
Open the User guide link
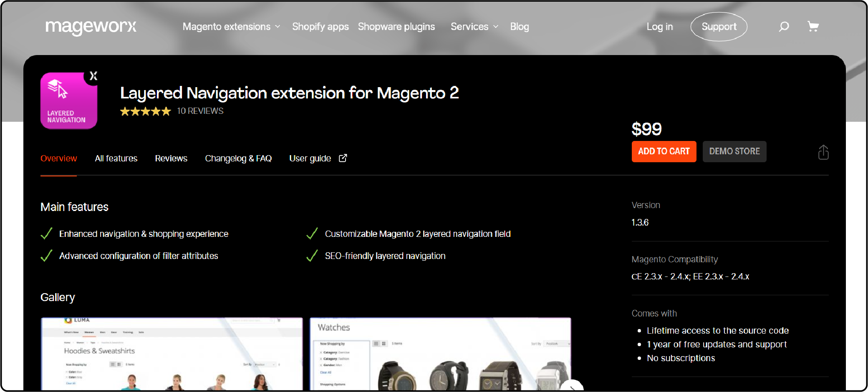click(x=310, y=158)
